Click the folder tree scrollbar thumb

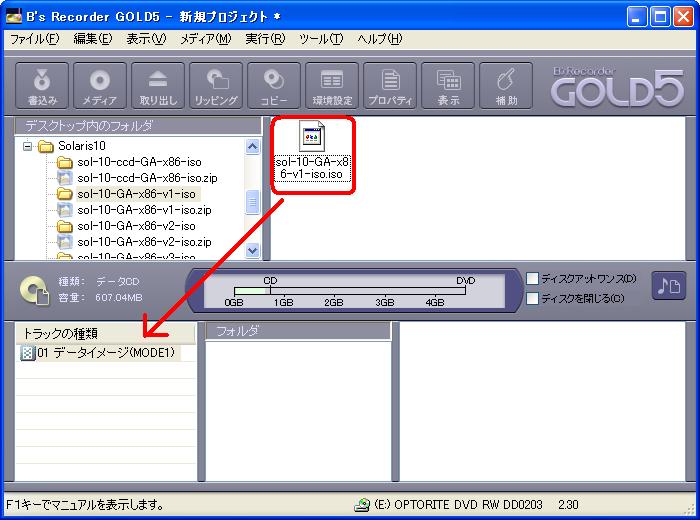[x=253, y=202]
